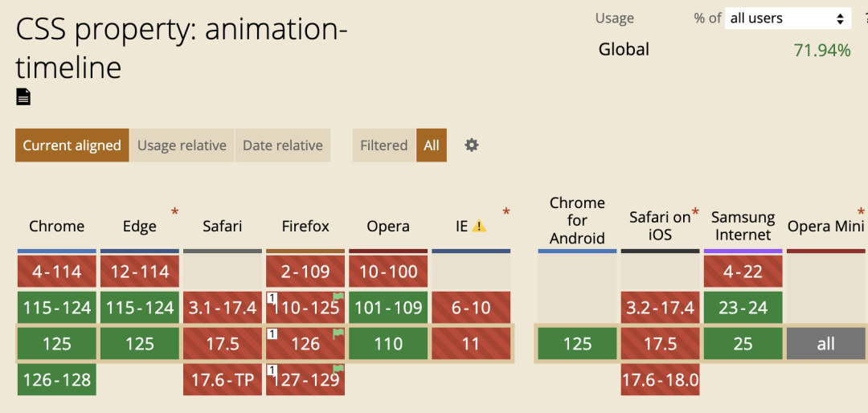This screenshot has width=868, height=413.
Task: Open the 'all users' usage dropdown
Action: [x=788, y=18]
